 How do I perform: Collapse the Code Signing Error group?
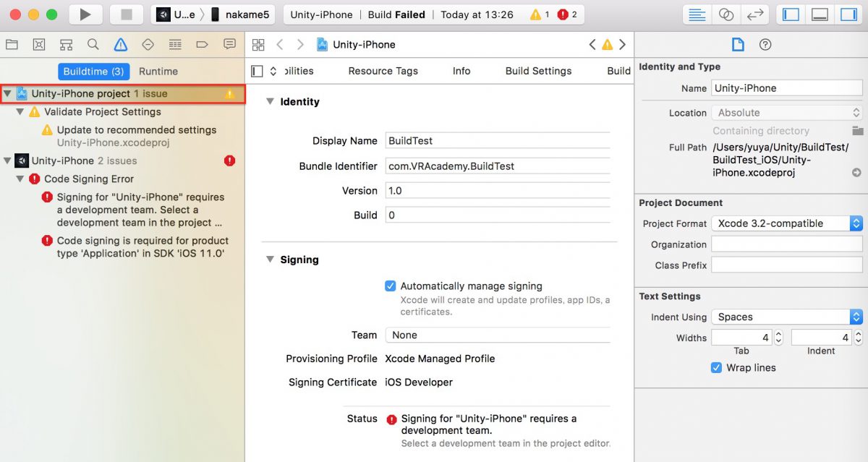pyautogui.click(x=20, y=179)
